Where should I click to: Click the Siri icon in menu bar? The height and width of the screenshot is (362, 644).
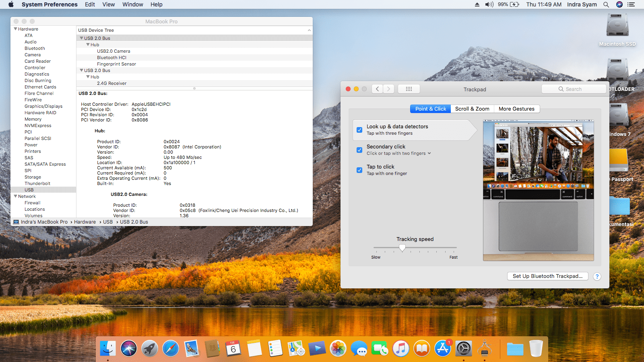pos(619,4)
